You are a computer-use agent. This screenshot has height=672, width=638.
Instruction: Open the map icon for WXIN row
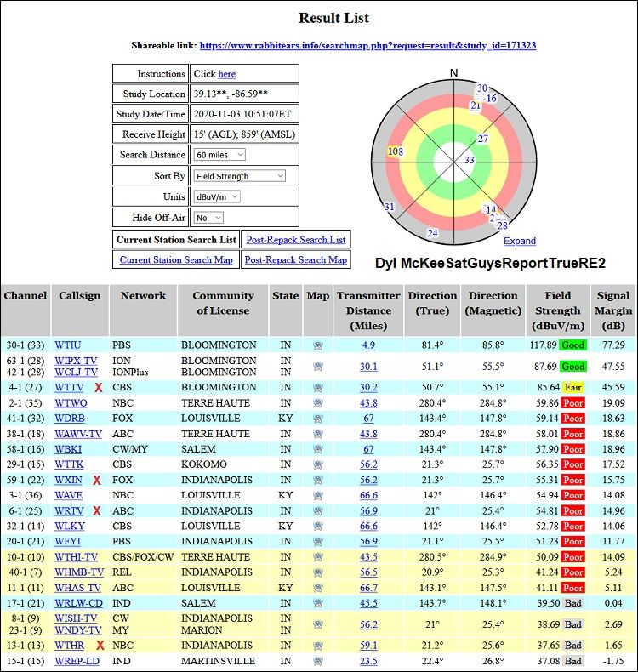(x=317, y=480)
